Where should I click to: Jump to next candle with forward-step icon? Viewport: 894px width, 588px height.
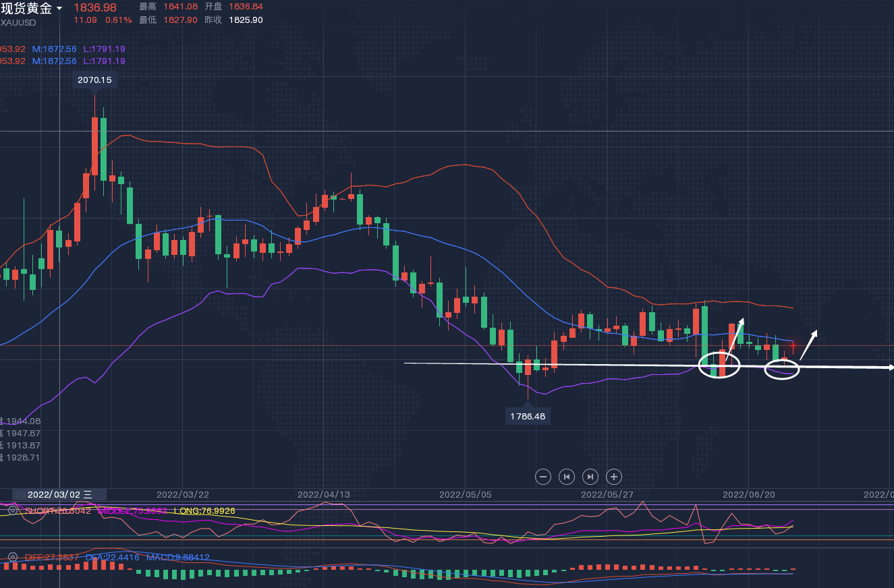tap(590, 477)
